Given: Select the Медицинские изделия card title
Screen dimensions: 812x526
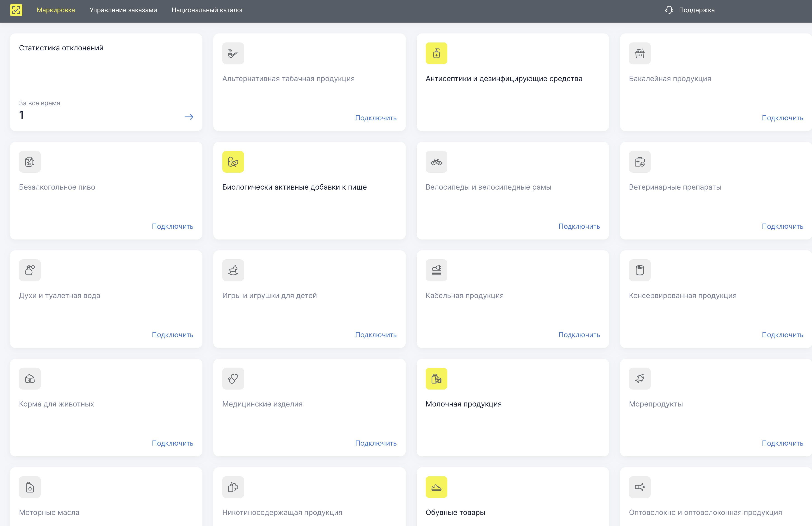Looking at the screenshot, I should tap(262, 404).
